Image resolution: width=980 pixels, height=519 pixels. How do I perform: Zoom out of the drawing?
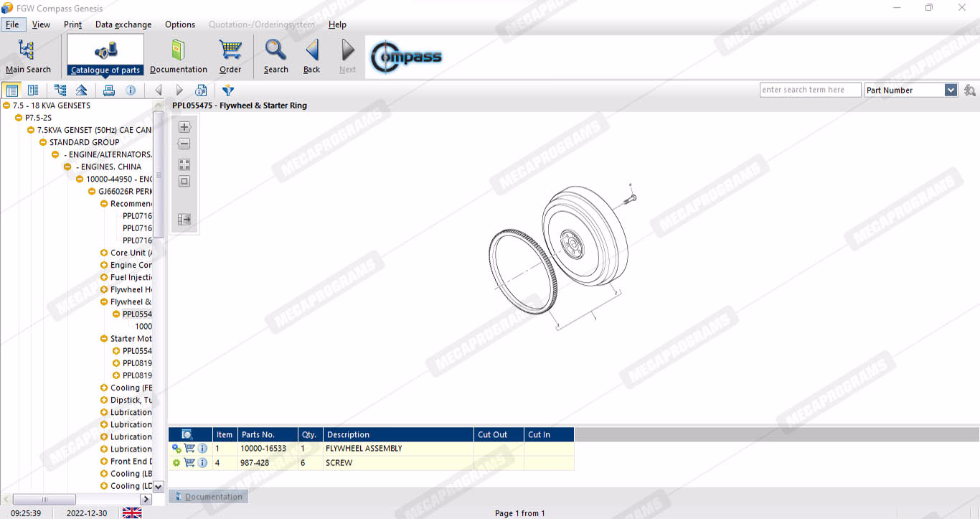(x=184, y=144)
